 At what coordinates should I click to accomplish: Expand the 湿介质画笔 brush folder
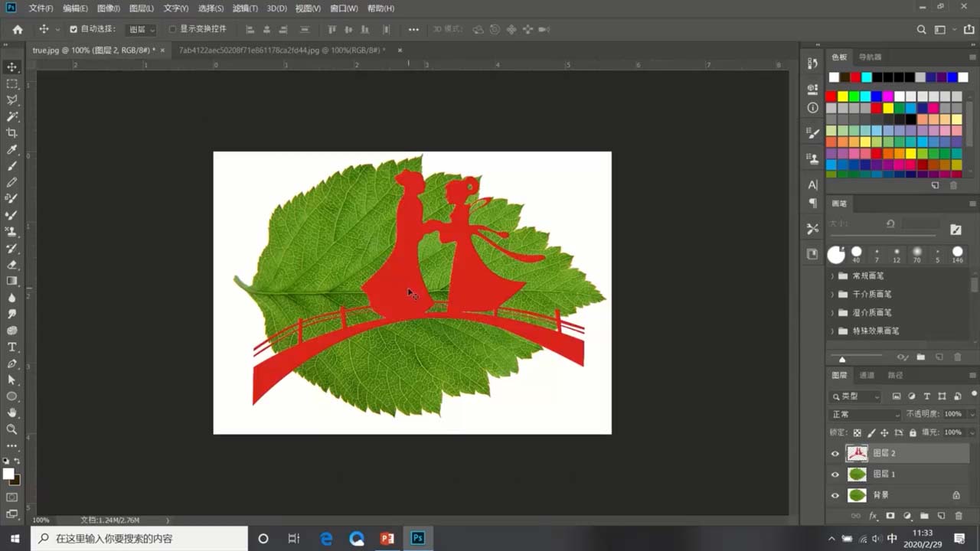(x=832, y=312)
